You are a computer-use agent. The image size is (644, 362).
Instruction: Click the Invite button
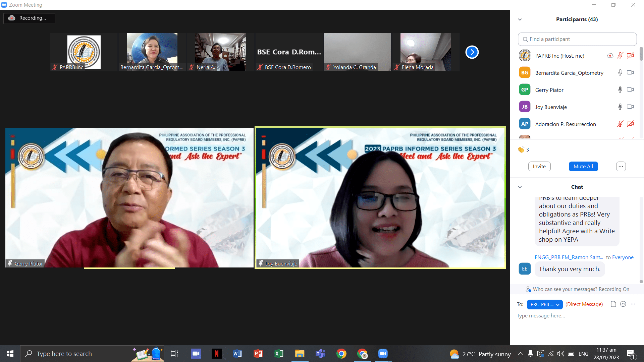(x=539, y=167)
